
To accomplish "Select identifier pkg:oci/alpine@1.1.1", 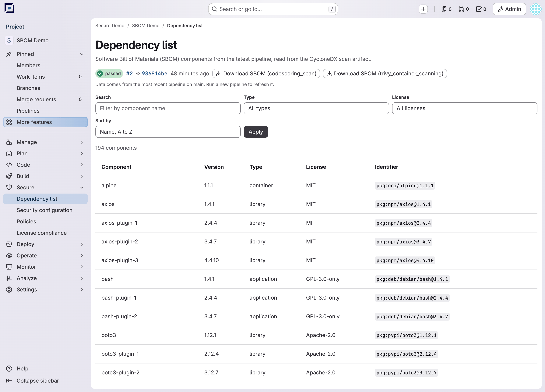I will click(x=405, y=186).
